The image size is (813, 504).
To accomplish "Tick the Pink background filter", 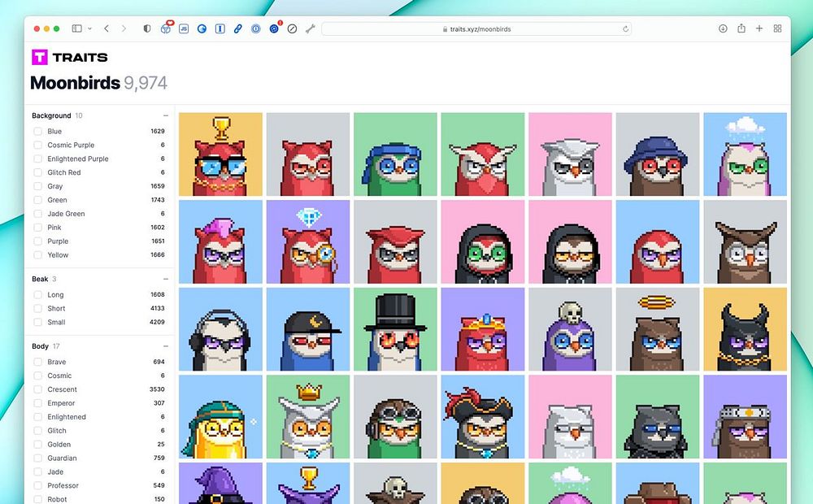I will click(x=38, y=227).
